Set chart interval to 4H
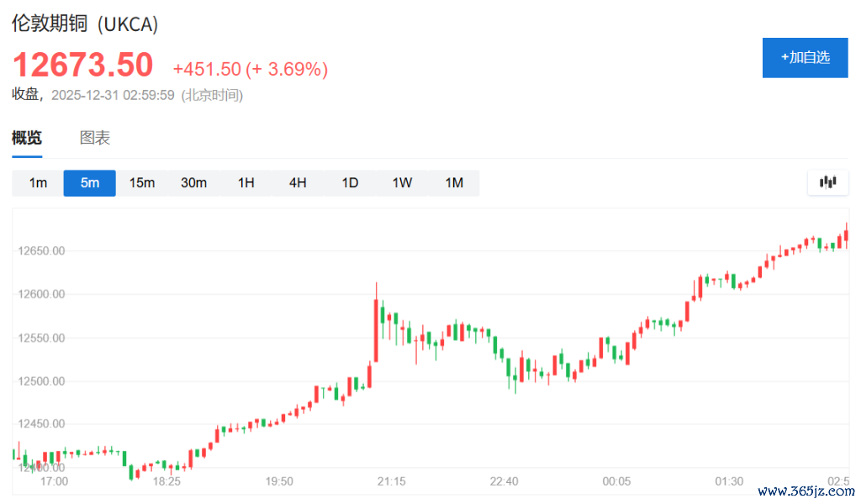The width and height of the screenshot is (861, 504). (298, 183)
